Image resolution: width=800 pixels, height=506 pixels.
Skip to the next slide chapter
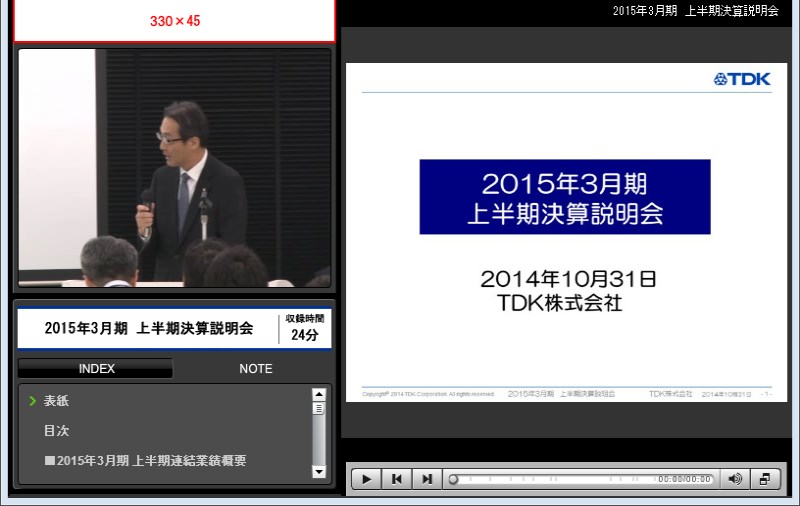click(x=427, y=479)
